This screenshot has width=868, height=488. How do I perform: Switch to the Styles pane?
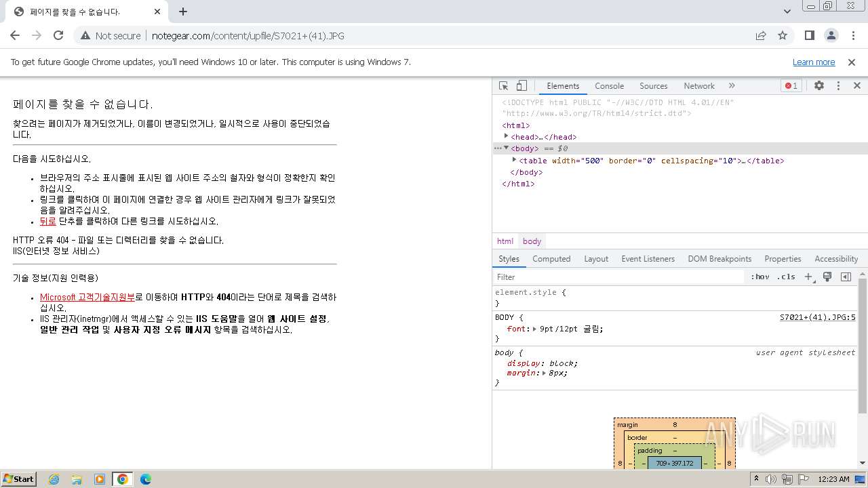[509, 259]
